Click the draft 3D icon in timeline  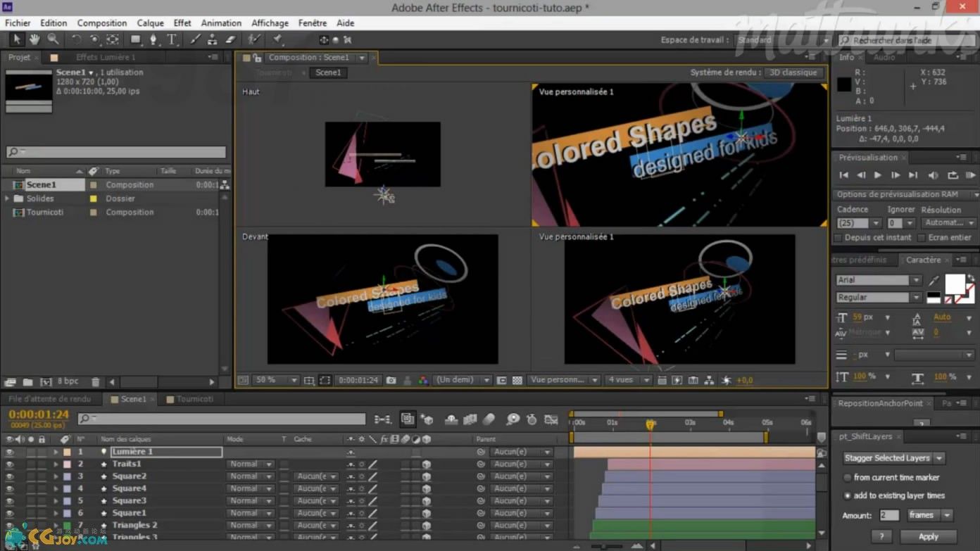pos(427,419)
